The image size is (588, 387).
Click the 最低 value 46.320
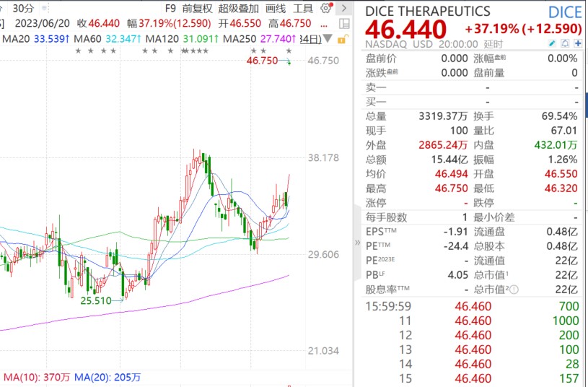(561, 188)
